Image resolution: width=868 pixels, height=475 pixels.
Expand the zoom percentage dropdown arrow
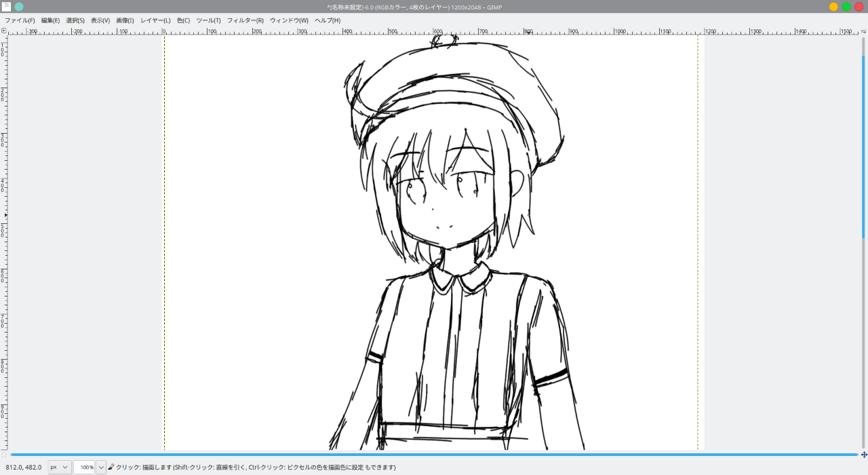tap(101, 467)
